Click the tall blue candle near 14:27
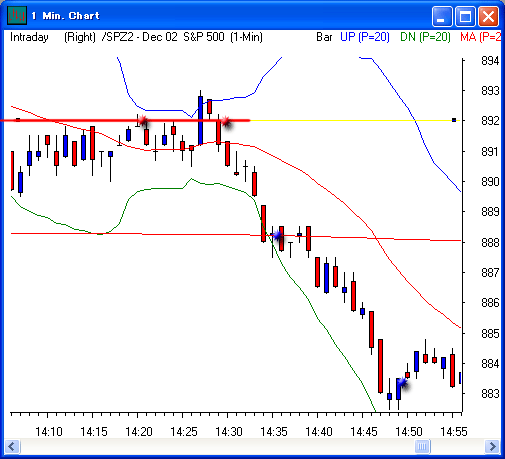The height and width of the screenshot is (459, 505). coord(200,120)
